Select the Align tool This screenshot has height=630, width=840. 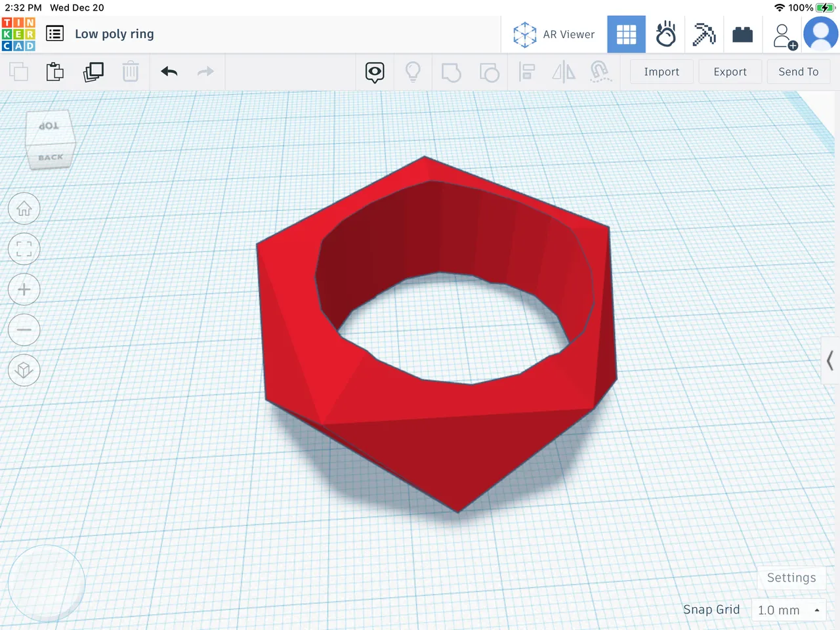[x=526, y=72]
